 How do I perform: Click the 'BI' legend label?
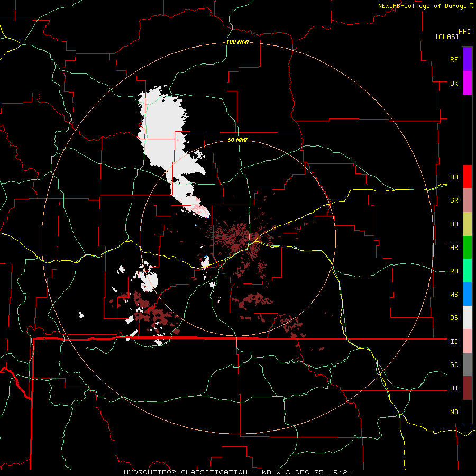coord(454,388)
